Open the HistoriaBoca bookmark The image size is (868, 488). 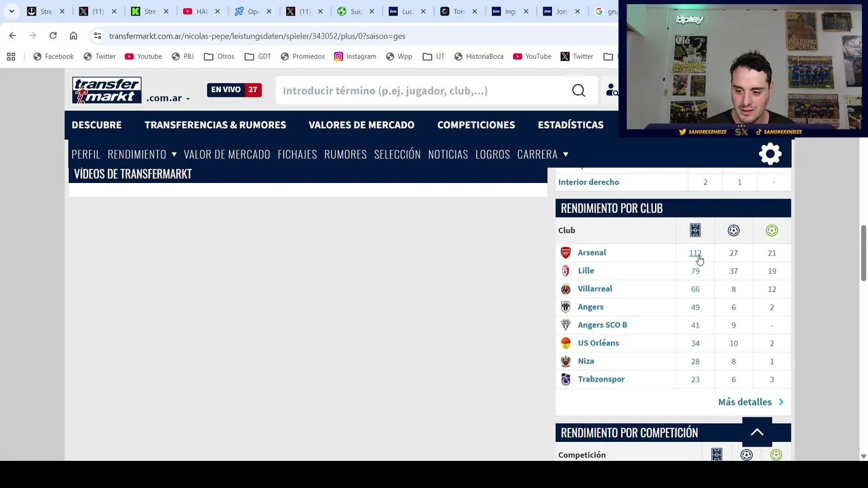[x=479, y=56]
